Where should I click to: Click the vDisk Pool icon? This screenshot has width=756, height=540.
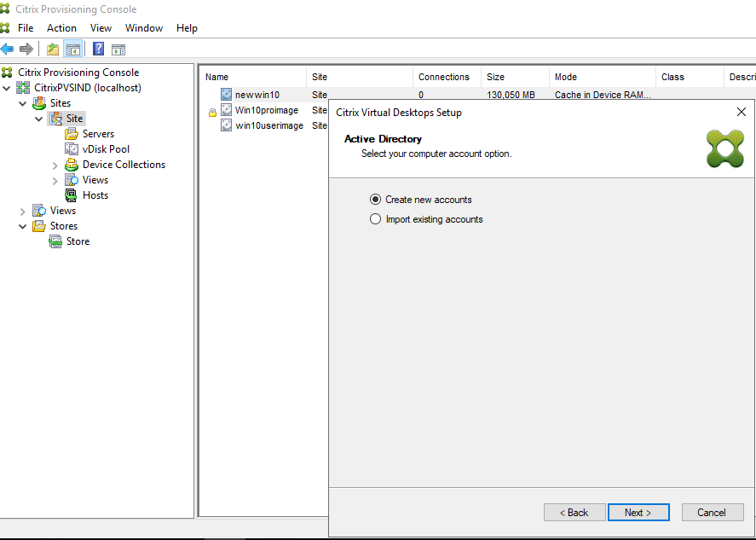(x=72, y=149)
